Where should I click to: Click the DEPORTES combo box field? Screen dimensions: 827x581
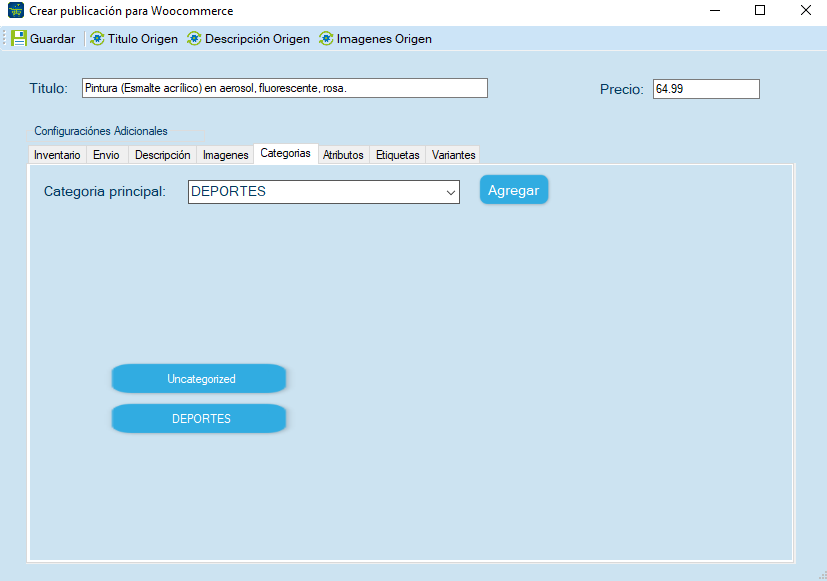click(324, 192)
